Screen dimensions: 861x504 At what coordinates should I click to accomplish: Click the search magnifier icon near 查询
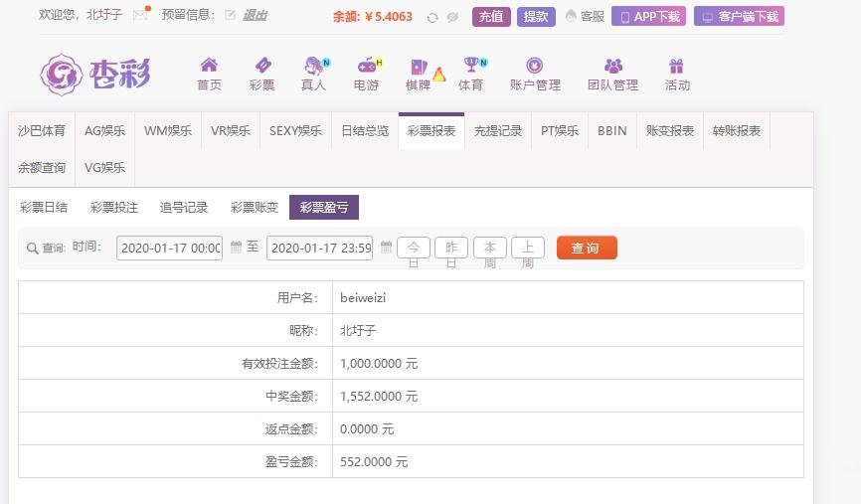tap(33, 249)
